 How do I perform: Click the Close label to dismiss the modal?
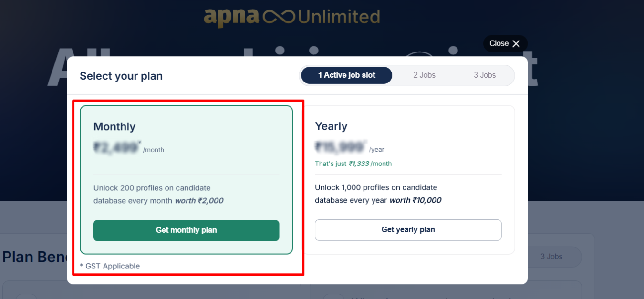[499, 43]
